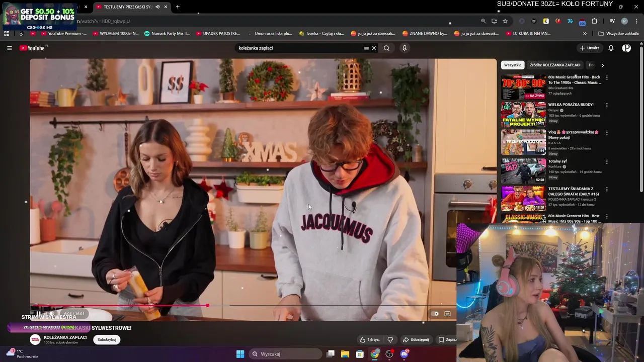Open the DJ KUBA & NEITAN bookmark
The height and width of the screenshot is (362, 644).
(528, 34)
